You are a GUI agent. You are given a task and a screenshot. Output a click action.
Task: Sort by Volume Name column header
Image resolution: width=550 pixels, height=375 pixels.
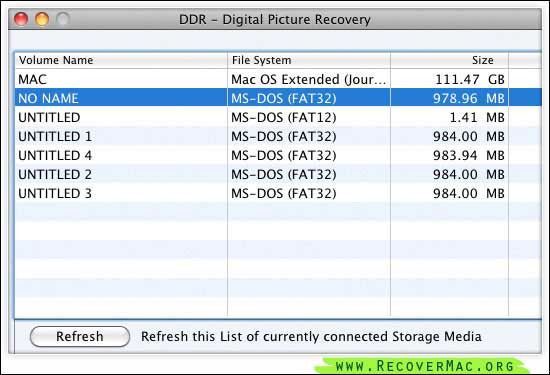(x=121, y=60)
